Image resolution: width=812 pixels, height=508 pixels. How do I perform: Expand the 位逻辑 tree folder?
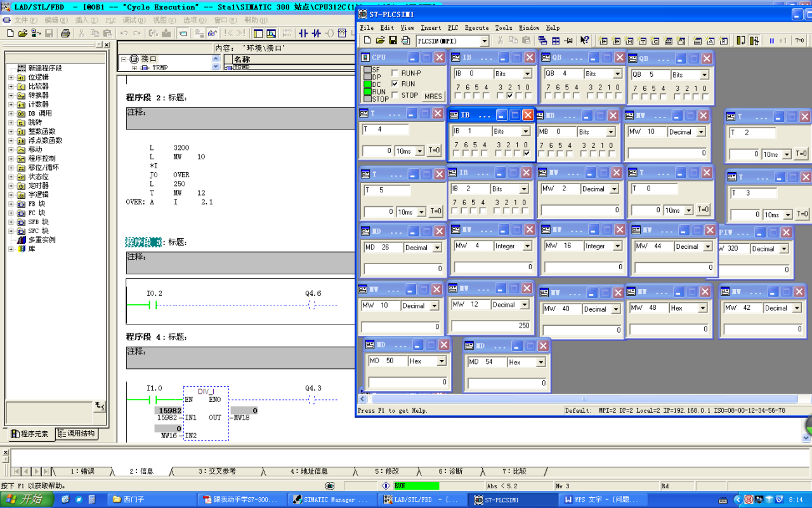(11, 77)
